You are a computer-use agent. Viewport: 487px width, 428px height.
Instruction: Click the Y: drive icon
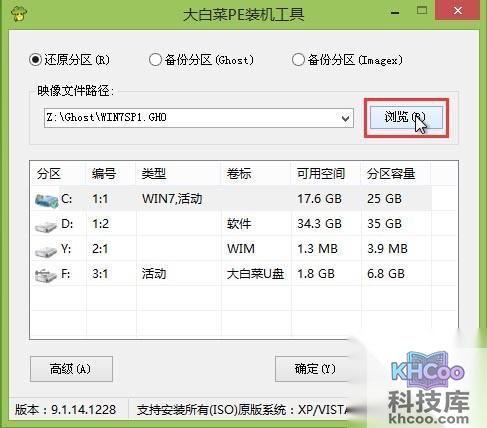click(46, 251)
